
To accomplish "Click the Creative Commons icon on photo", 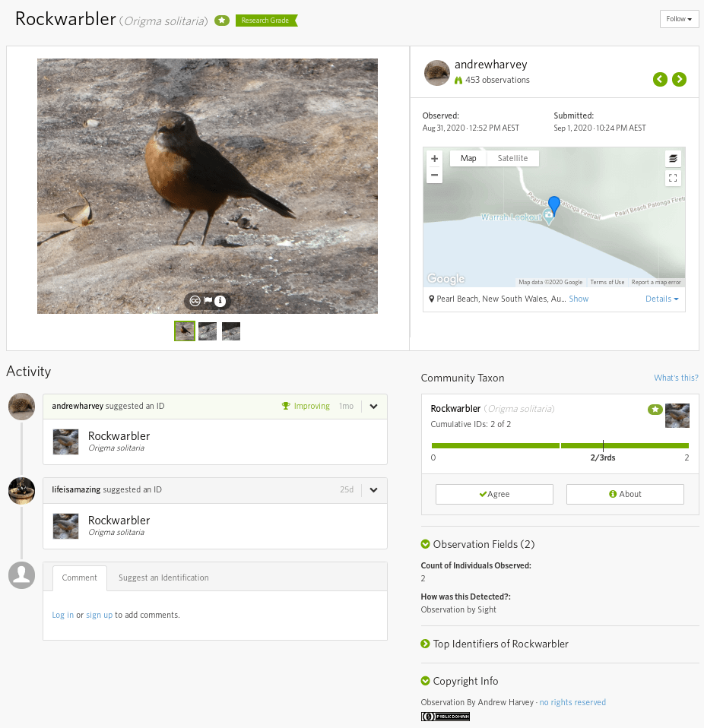I will point(195,301).
